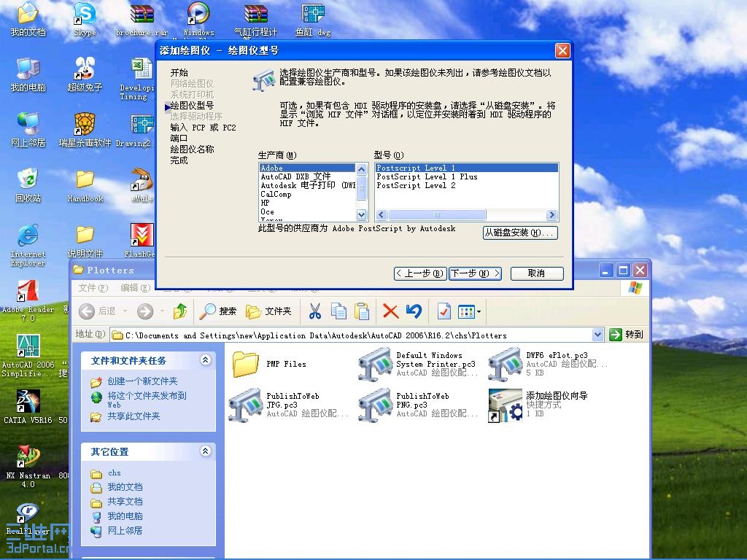Click the 下一步(N) next button
The image size is (747, 560).
[475, 273]
